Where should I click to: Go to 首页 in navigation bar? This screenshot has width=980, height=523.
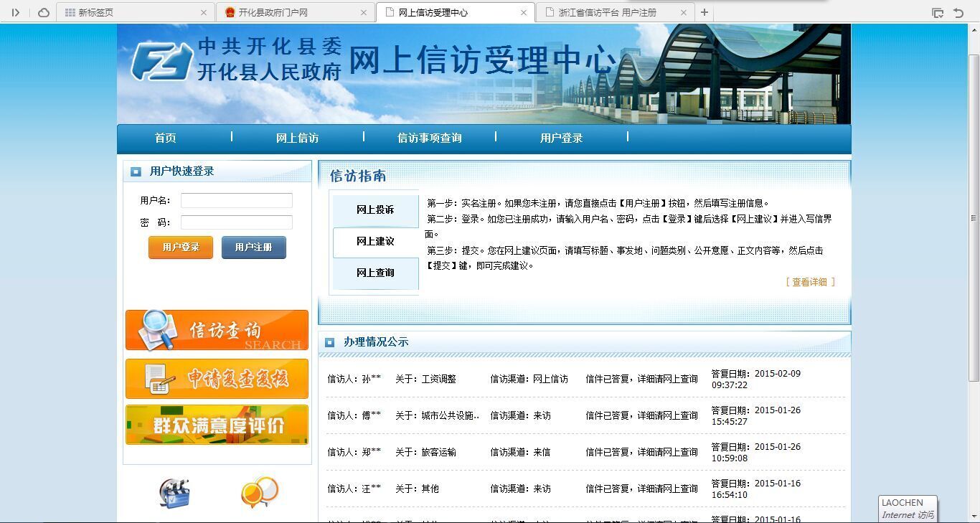click(x=165, y=138)
